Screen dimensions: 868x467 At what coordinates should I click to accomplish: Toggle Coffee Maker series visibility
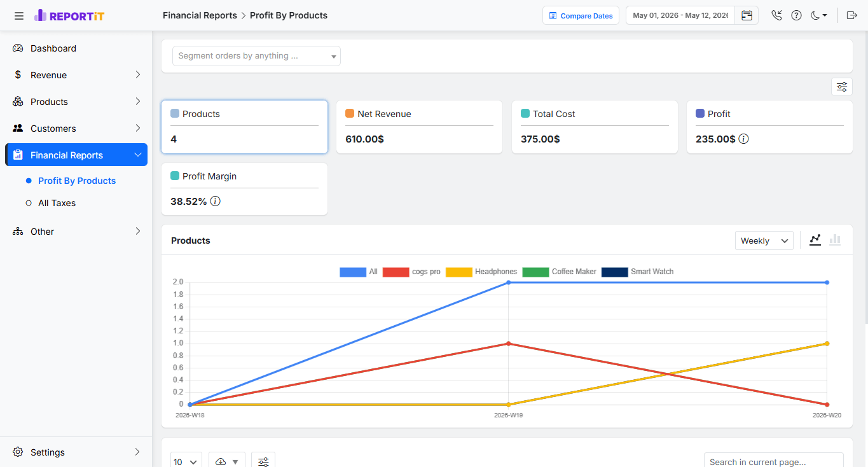pyautogui.click(x=560, y=272)
